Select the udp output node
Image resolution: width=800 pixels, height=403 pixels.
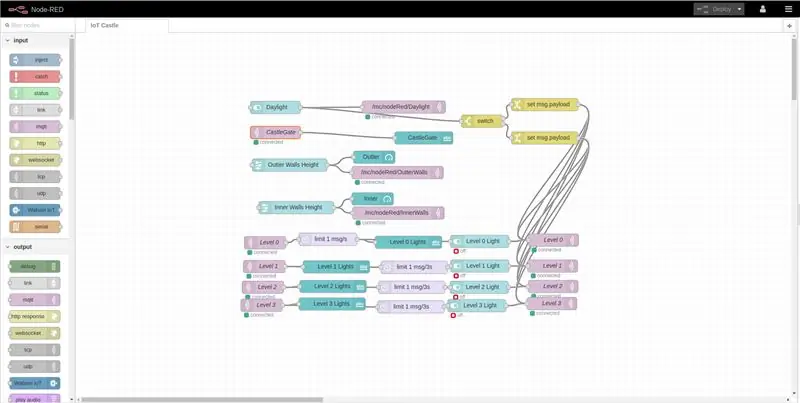[34, 366]
